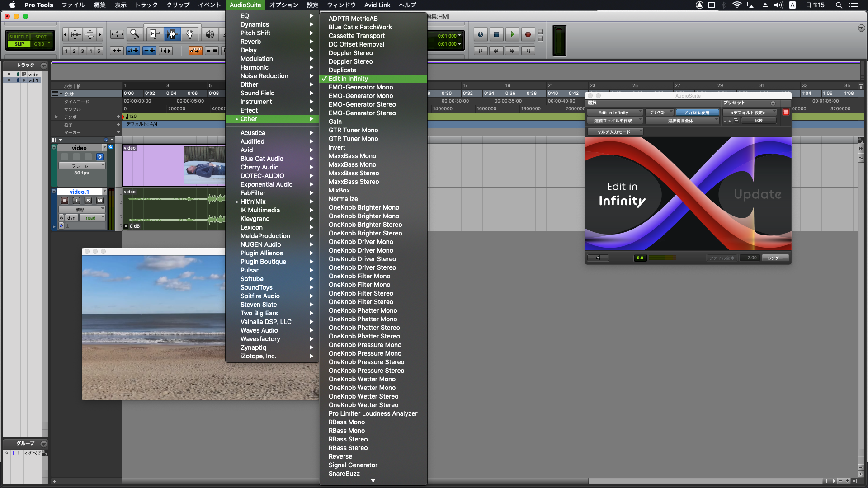Open the 波形 track view dropdown
Viewport: 868px width, 488px height.
pyautogui.click(x=82, y=210)
